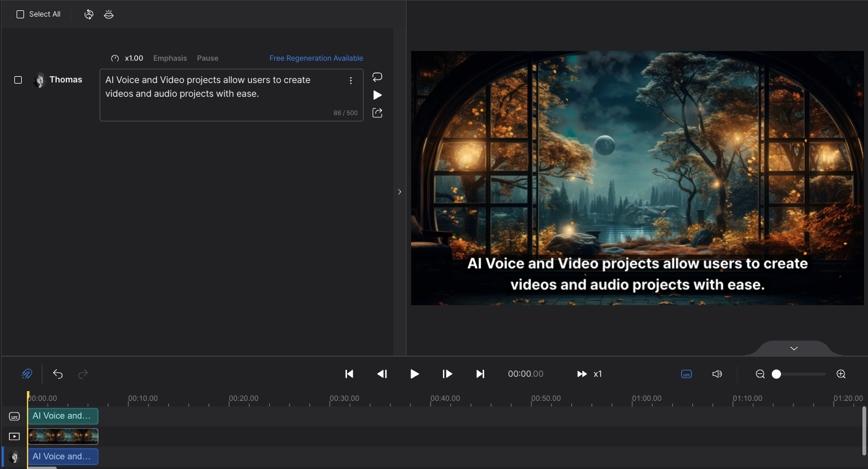Screen dimensions: 868x469
Task: Select the subtitle clip AI Voice and…
Action: click(x=63, y=416)
